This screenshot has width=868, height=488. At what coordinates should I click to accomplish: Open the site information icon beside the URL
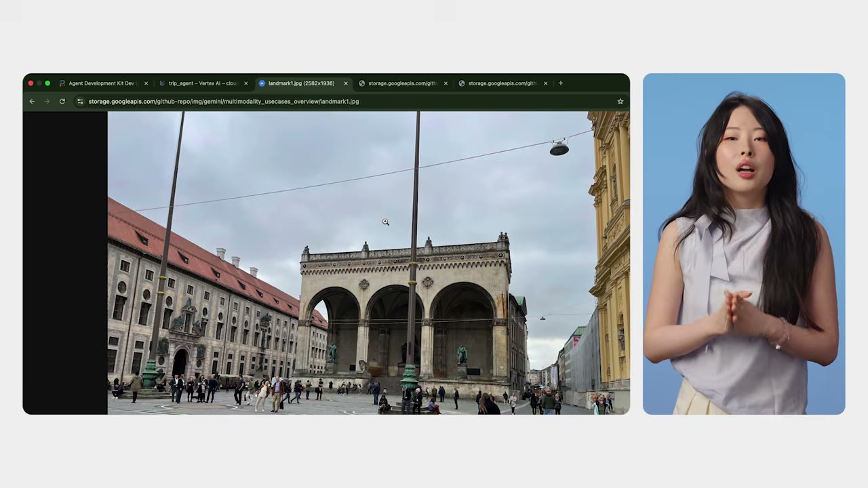pos(80,102)
